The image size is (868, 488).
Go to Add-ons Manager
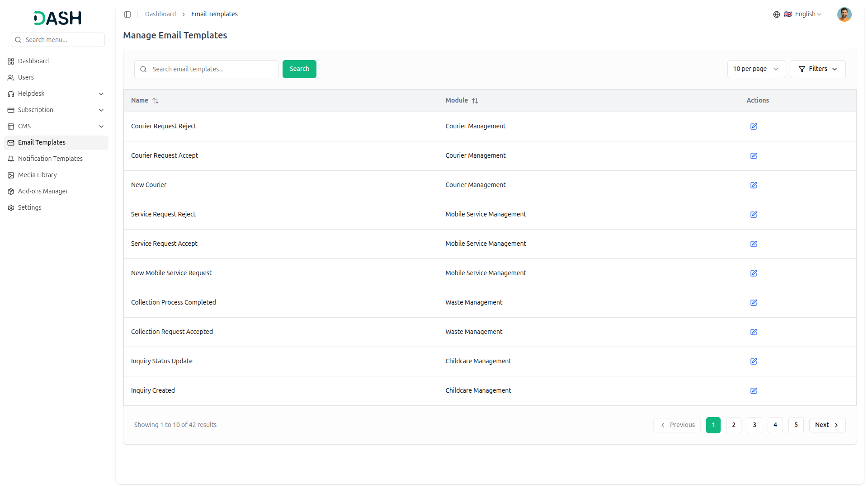tap(43, 191)
